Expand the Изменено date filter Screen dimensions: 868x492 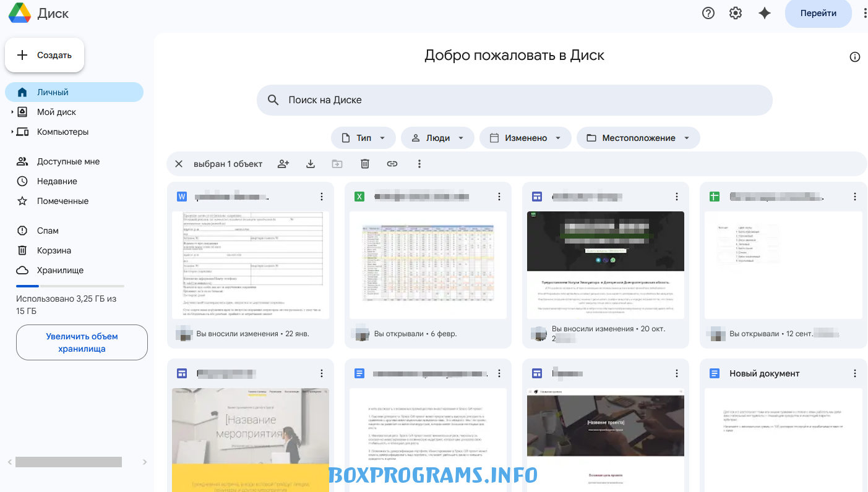(525, 138)
